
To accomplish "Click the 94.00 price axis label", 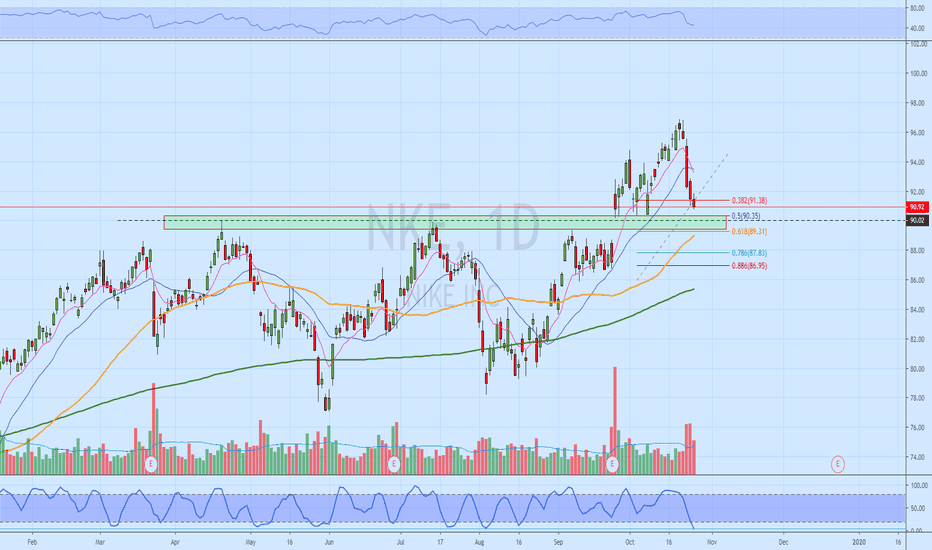I will point(917,162).
